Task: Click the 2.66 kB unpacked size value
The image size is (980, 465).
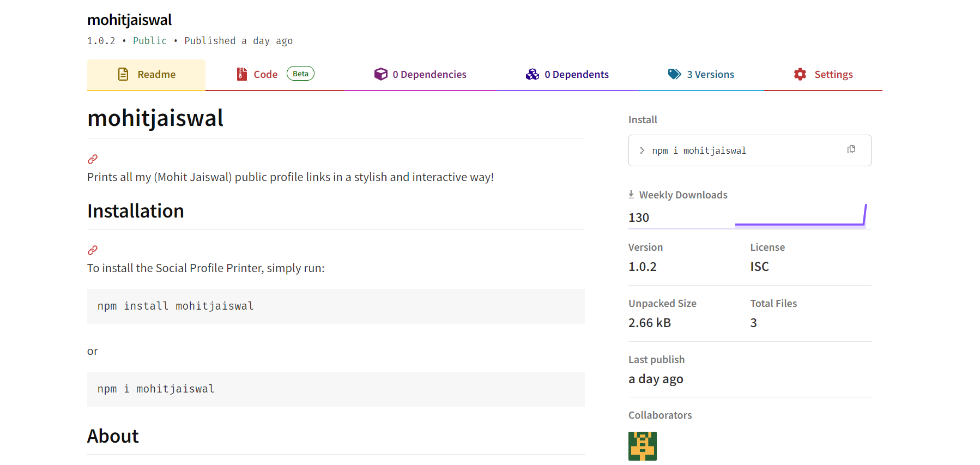Action: [650, 323]
